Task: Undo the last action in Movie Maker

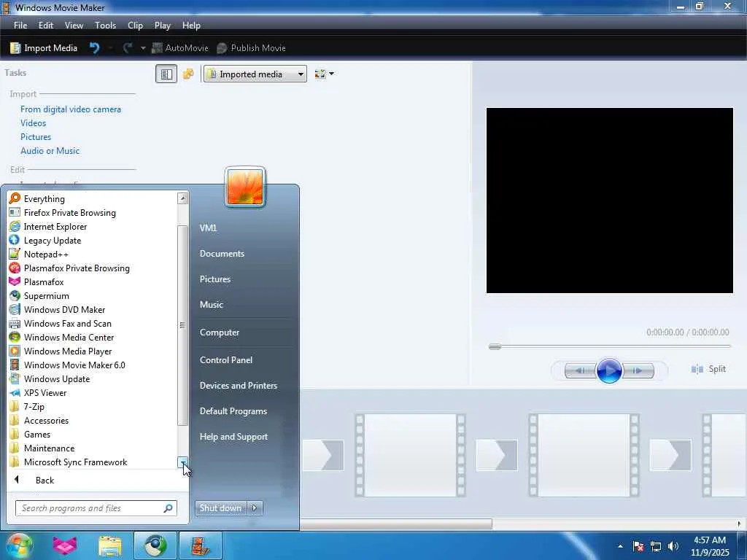Action: (94, 48)
